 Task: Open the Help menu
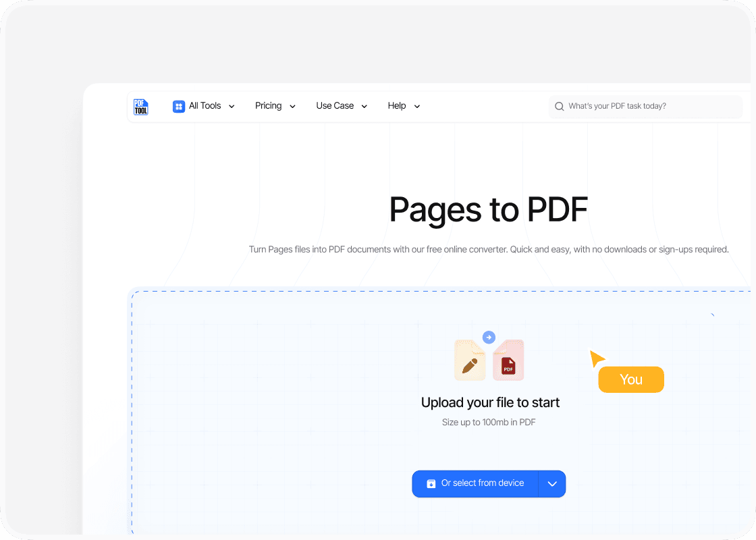coord(397,106)
